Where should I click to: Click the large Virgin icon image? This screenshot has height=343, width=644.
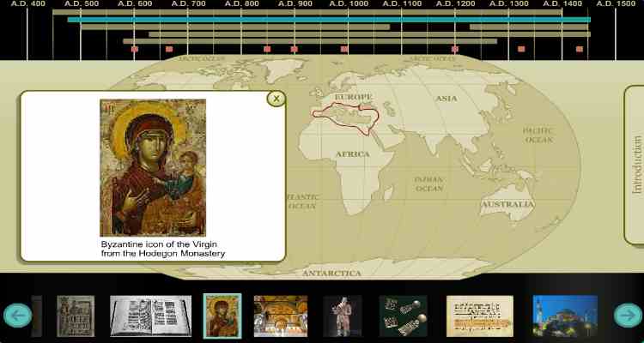[x=153, y=167]
